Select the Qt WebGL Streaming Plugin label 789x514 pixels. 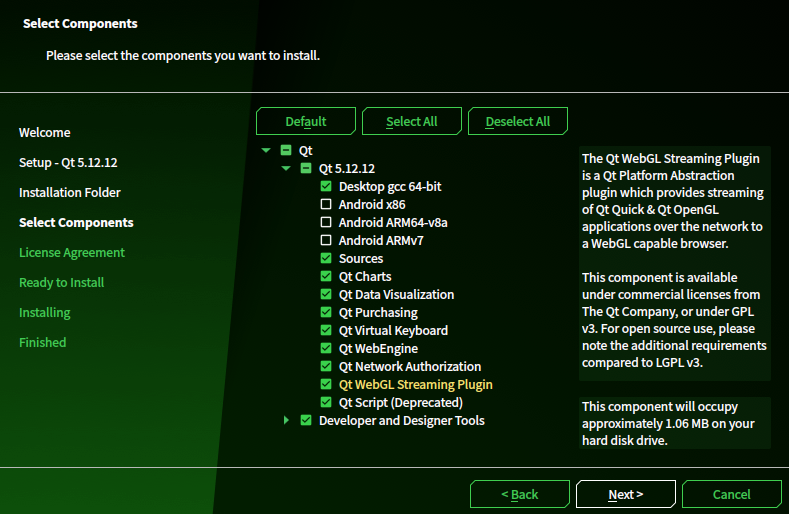point(416,385)
